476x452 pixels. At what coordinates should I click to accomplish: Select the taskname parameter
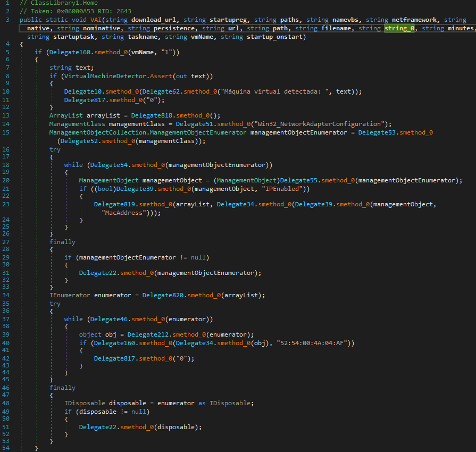pos(143,37)
